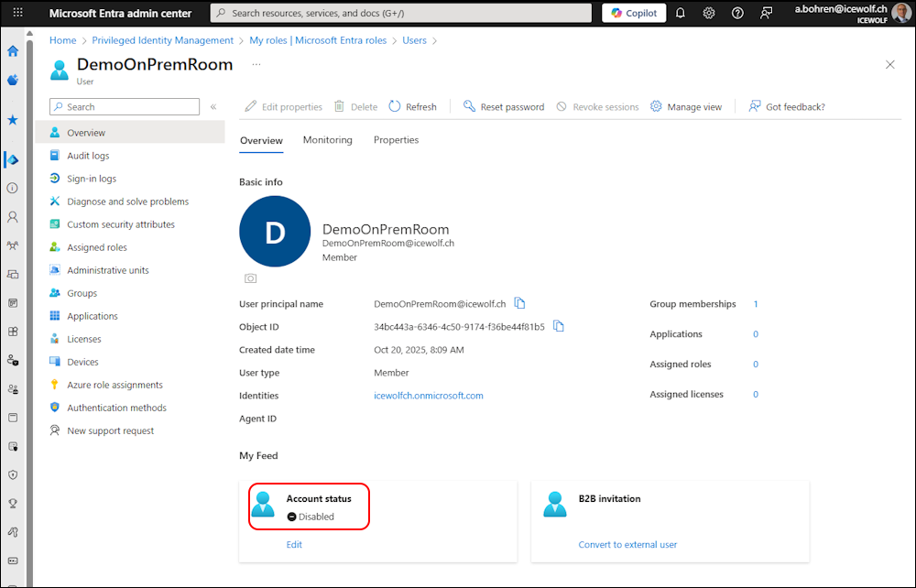Image resolution: width=916 pixels, height=588 pixels.
Task: Switch to the Monitoring tab
Action: pyautogui.click(x=327, y=140)
